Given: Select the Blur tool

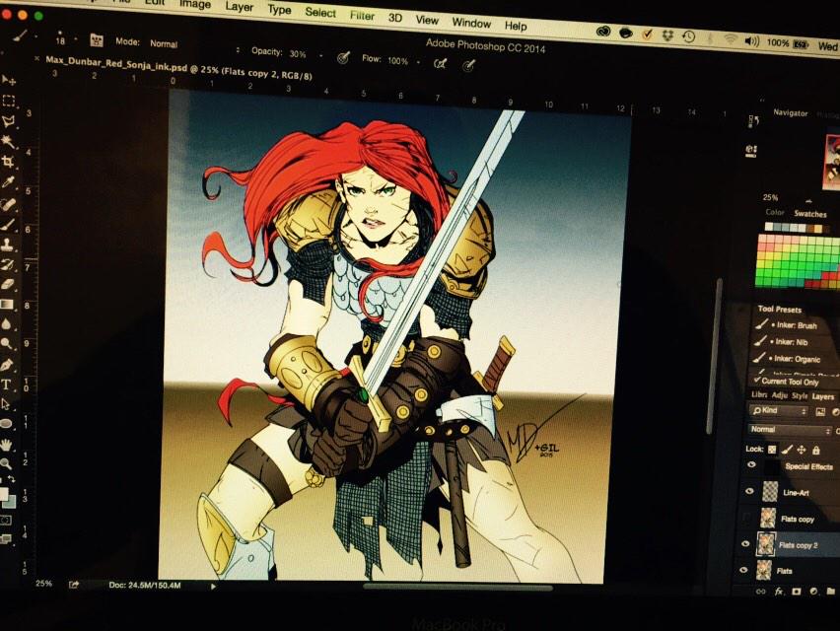Looking at the screenshot, I should point(7,324).
